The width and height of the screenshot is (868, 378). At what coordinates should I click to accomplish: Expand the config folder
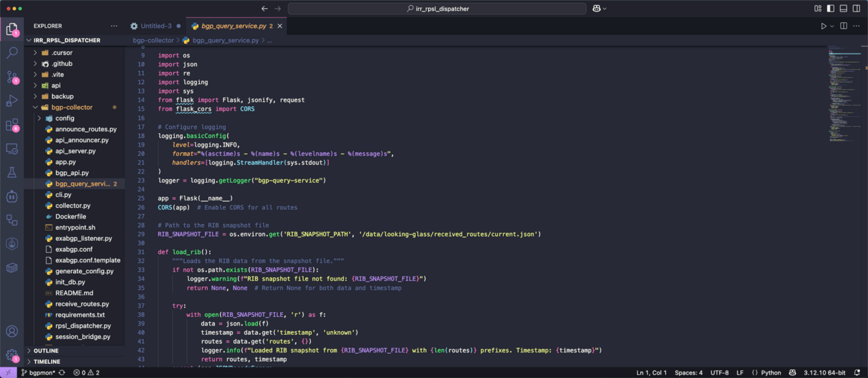pos(64,118)
